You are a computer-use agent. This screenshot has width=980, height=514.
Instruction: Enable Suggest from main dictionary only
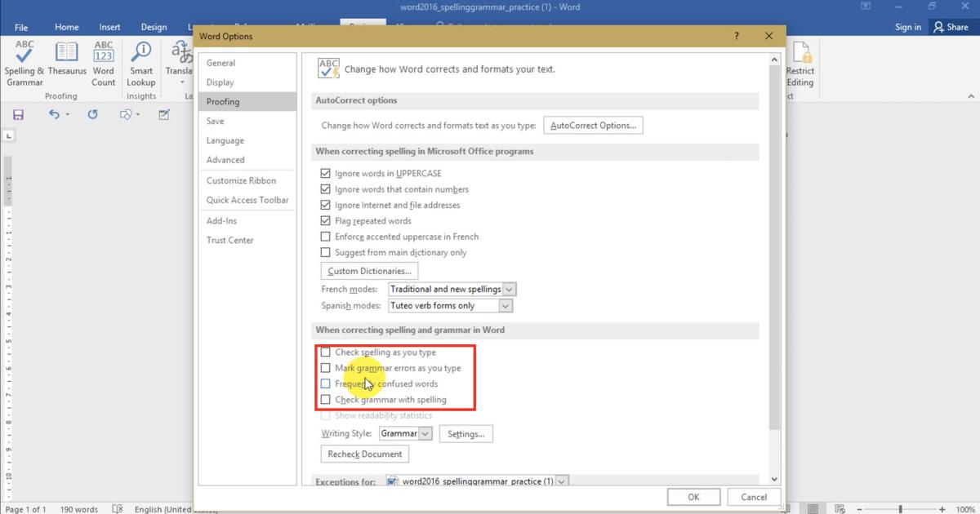point(325,253)
